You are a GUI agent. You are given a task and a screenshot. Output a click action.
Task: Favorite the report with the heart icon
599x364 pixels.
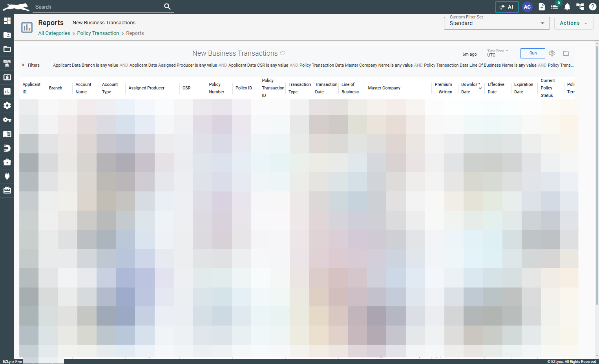pos(283,53)
